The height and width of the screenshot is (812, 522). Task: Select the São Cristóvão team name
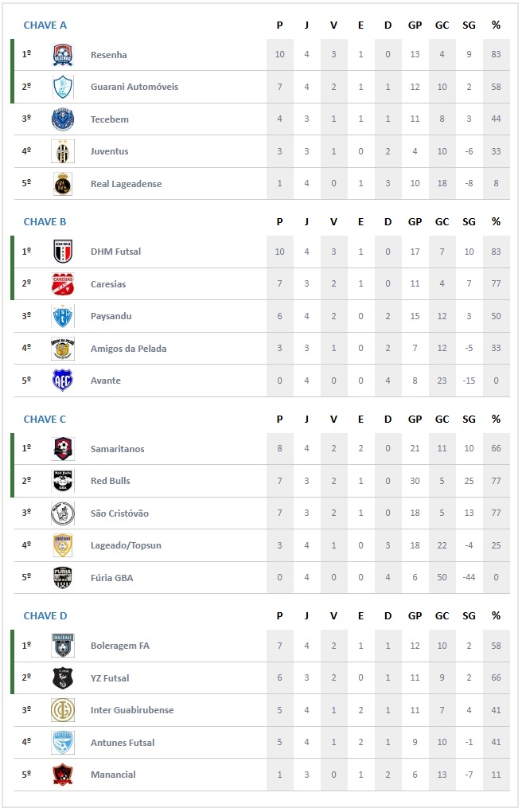[119, 513]
